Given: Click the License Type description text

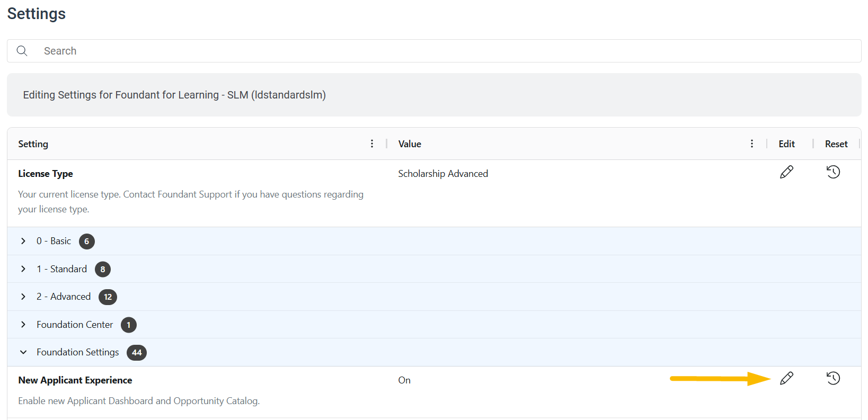Looking at the screenshot, I should 191,202.
